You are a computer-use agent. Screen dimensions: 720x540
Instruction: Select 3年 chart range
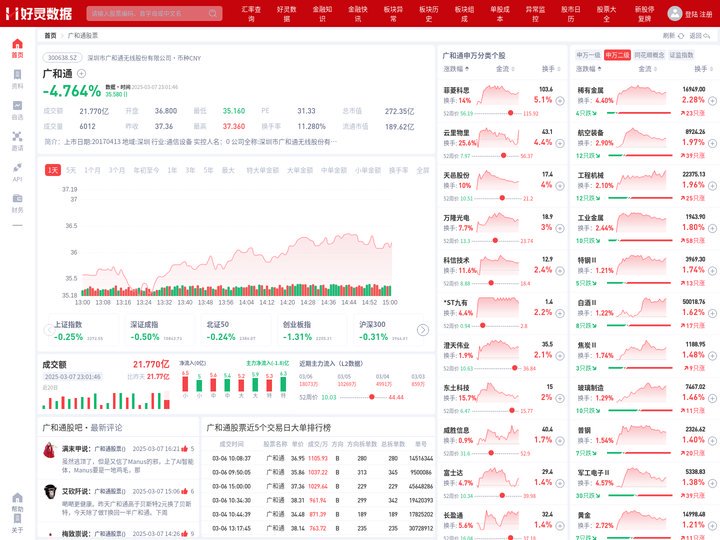pos(190,170)
